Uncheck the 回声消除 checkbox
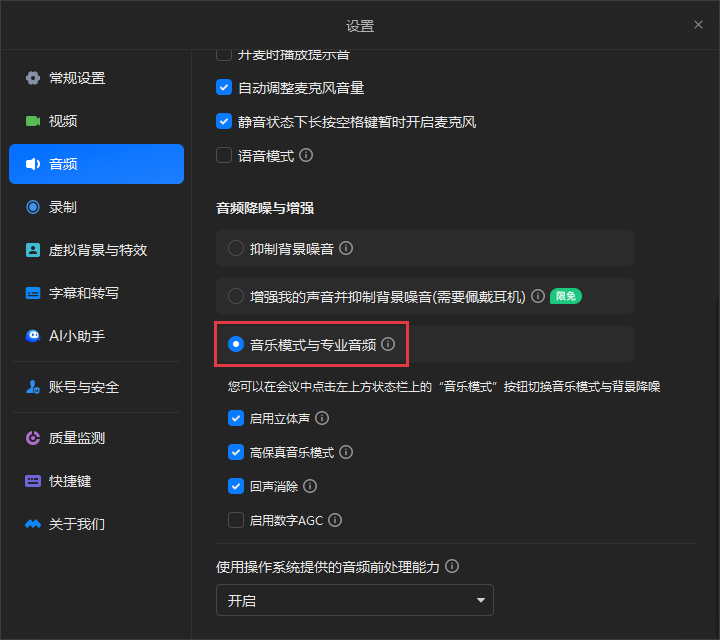The width and height of the screenshot is (720, 640). [236, 486]
